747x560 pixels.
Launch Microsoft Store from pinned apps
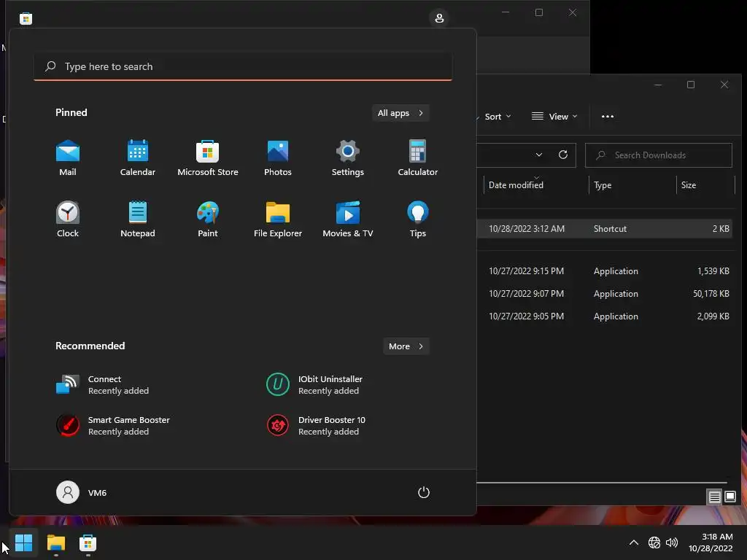pyautogui.click(x=208, y=158)
